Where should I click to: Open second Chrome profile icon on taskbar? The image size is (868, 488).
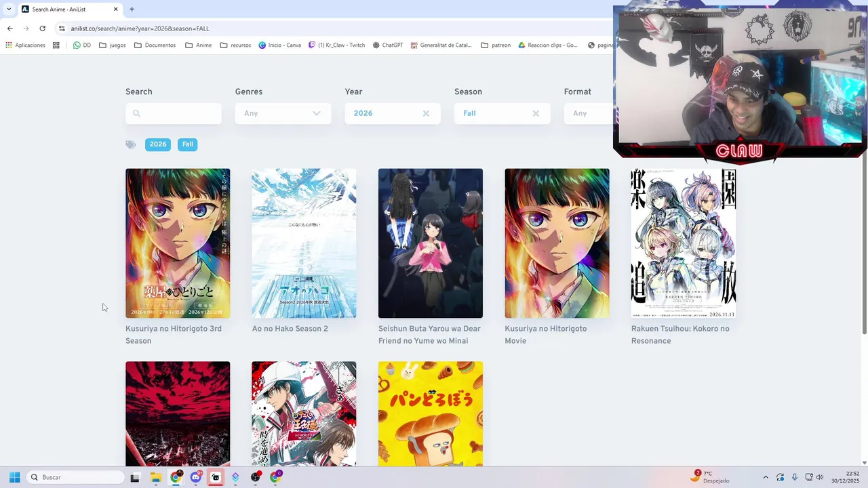(275, 477)
